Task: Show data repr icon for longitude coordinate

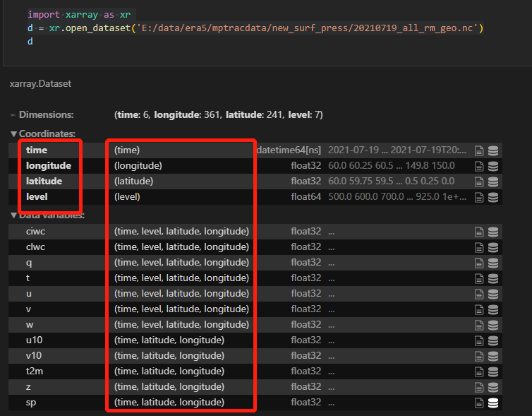Action: [492, 166]
